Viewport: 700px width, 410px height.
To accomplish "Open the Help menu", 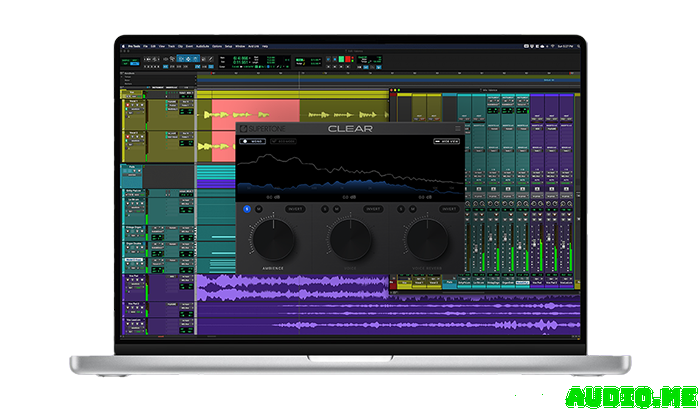I will [265, 46].
